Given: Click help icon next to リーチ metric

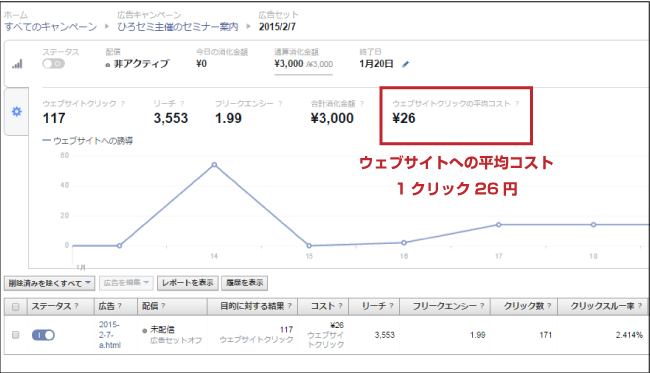Looking at the screenshot, I should pyautogui.click(x=182, y=104).
